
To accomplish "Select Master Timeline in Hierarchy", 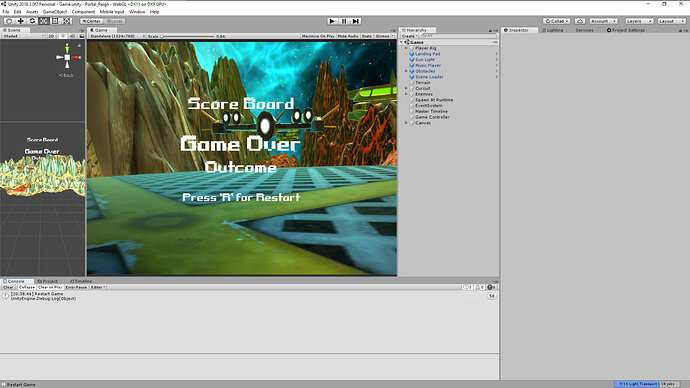I will [x=431, y=111].
